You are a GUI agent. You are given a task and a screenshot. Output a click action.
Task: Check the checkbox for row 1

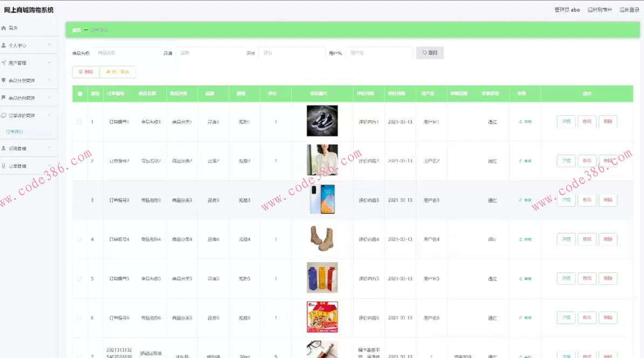pyautogui.click(x=79, y=121)
